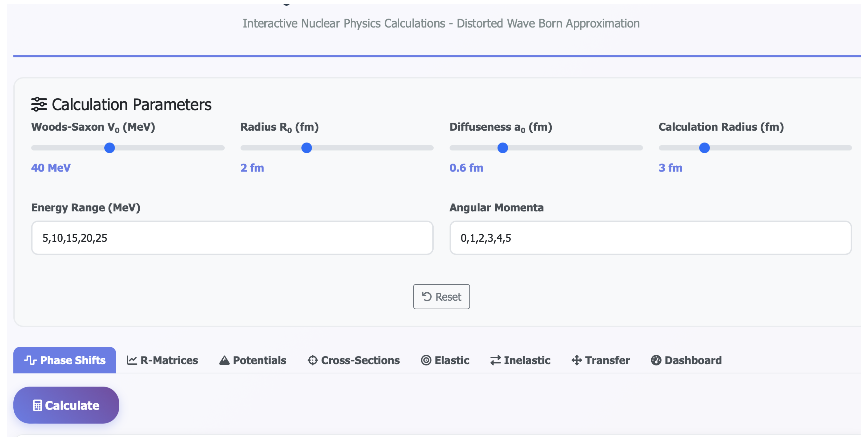Click the Elastic bullseye icon

(426, 360)
